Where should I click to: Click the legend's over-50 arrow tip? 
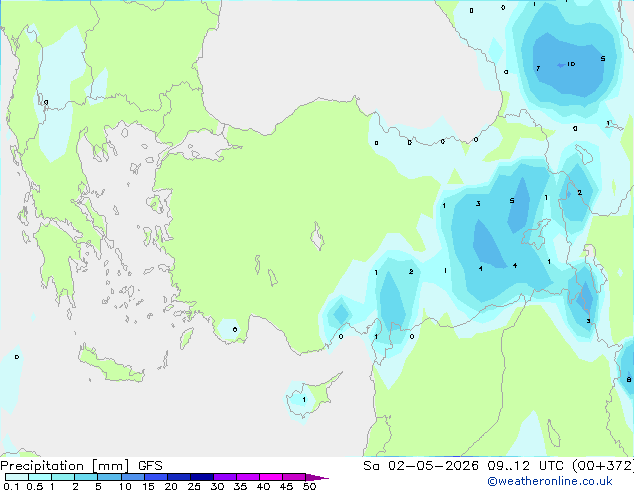click(x=317, y=478)
